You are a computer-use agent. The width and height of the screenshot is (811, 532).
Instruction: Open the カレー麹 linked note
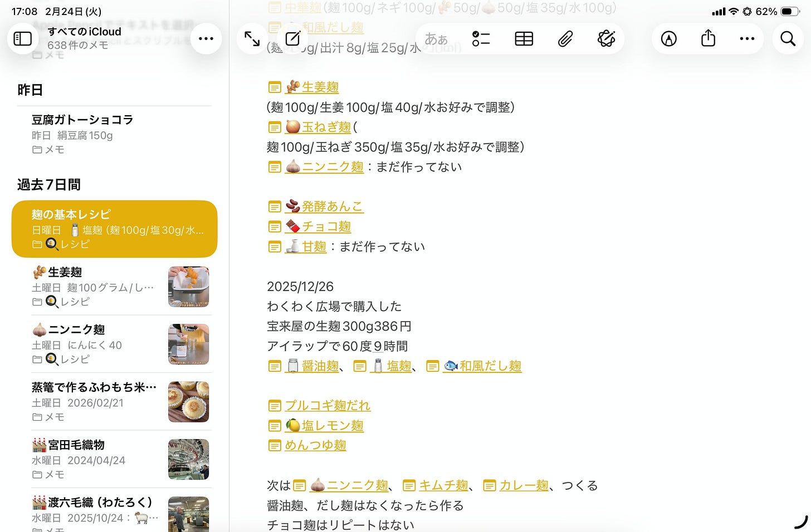(x=524, y=486)
